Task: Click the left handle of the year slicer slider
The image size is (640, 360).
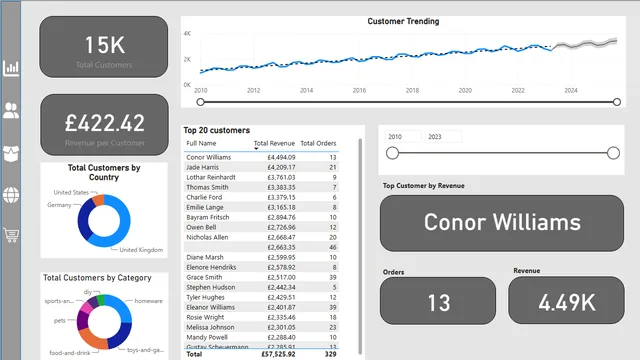Action: pyautogui.click(x=392, y=153)
